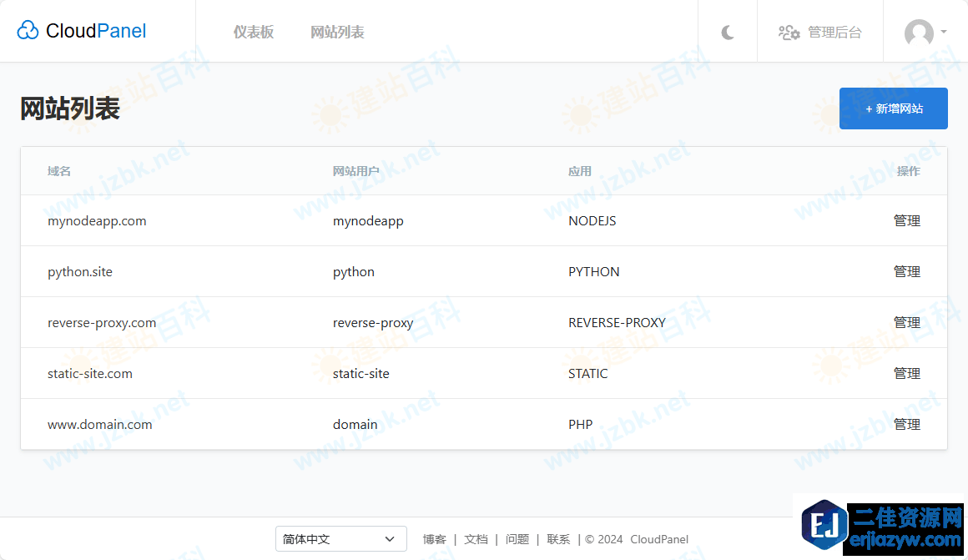Click the CloudPanel cloud logo icon
This screenshot has width=968, height=560.
point(28,30)
